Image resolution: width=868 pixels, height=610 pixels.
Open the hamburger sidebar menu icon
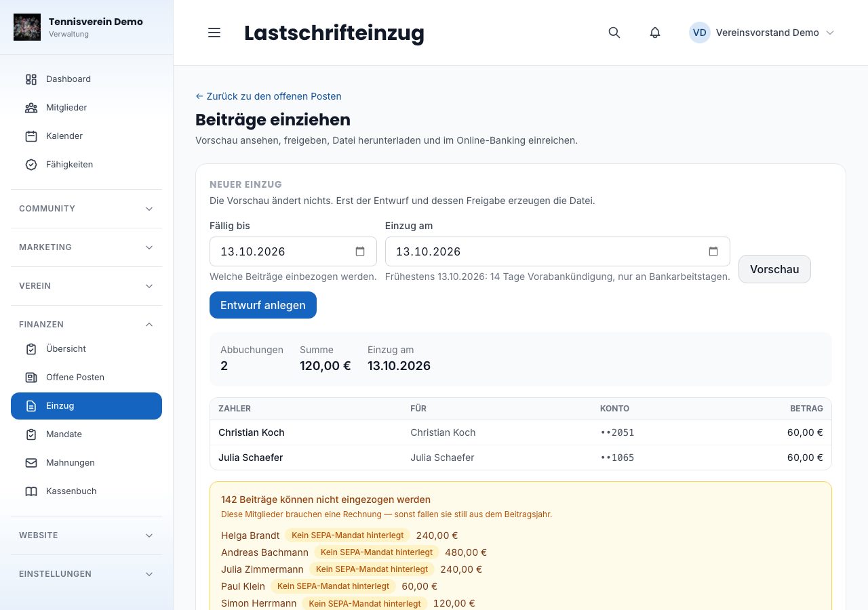214,33
